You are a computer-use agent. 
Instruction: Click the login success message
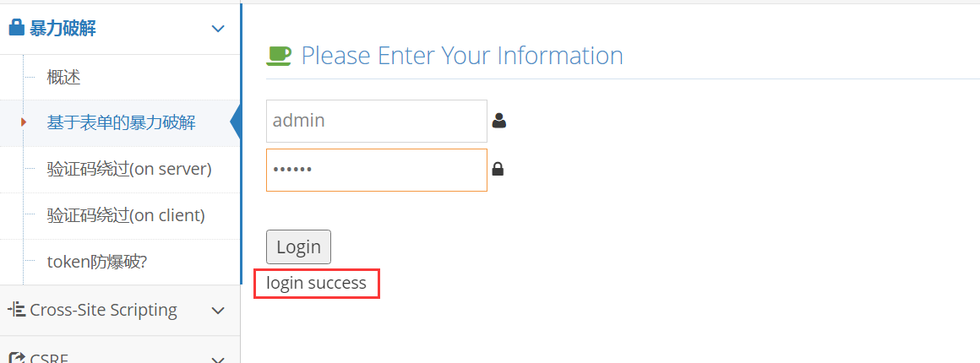tap(316, 283)
